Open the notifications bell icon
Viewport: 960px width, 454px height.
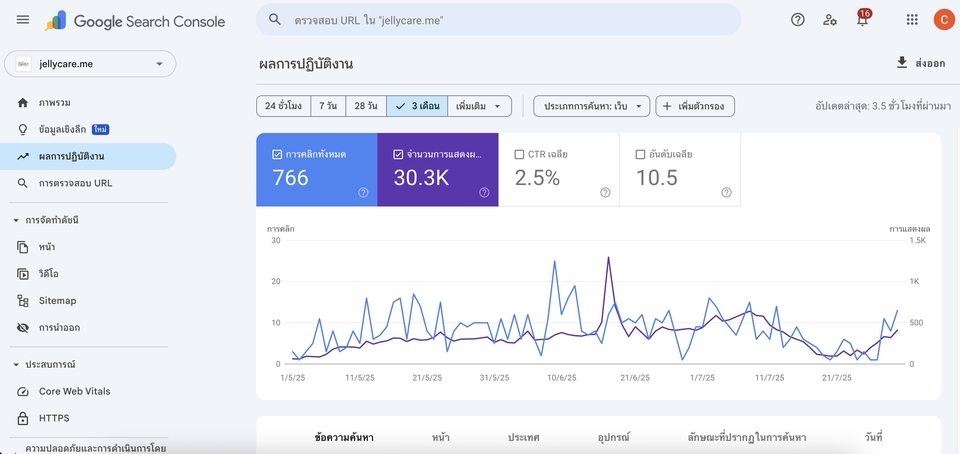[861, 20]
